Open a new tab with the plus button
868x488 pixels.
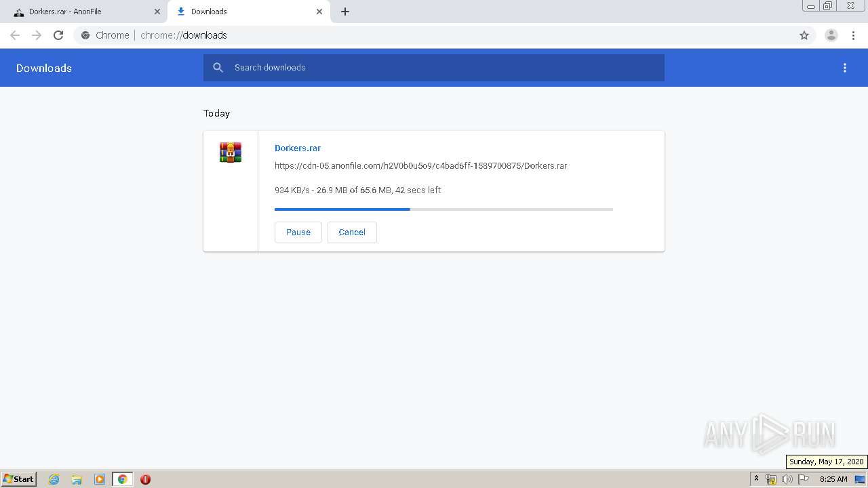pyautogui.click(x=345, y=12)
